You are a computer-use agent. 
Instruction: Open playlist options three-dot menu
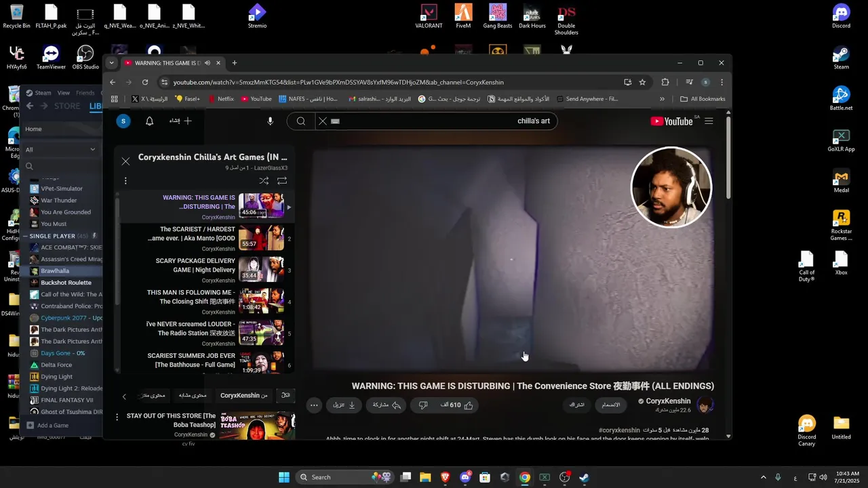125,181
